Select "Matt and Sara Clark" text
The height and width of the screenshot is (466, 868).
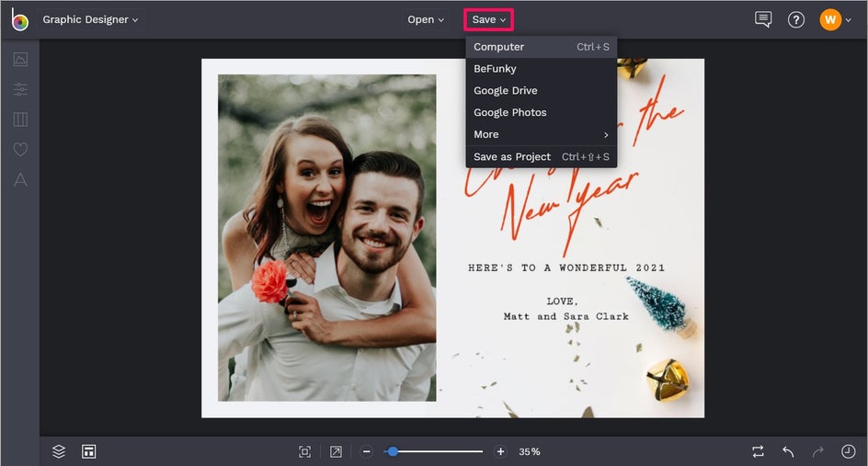click(565, 316)
